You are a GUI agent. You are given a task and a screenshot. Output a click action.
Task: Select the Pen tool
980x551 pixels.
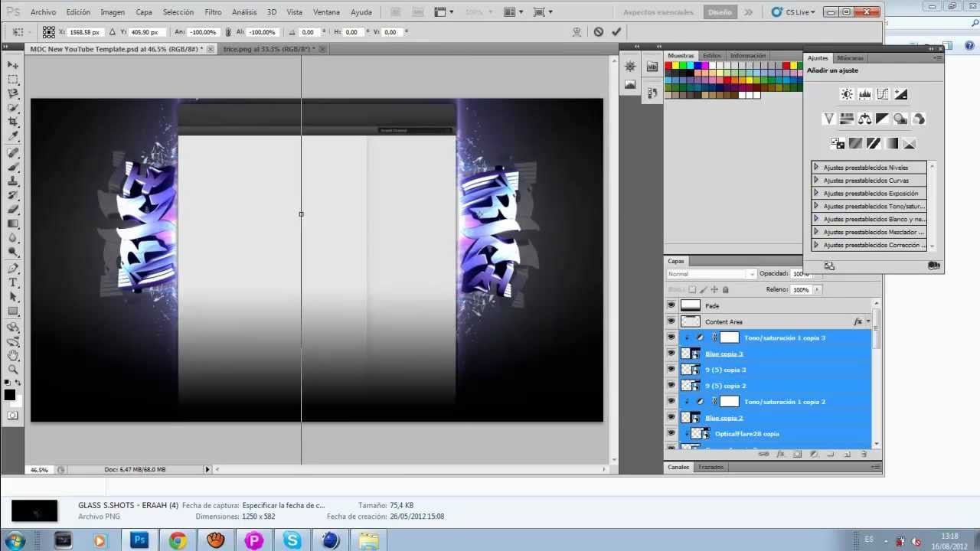coord(13,269)
